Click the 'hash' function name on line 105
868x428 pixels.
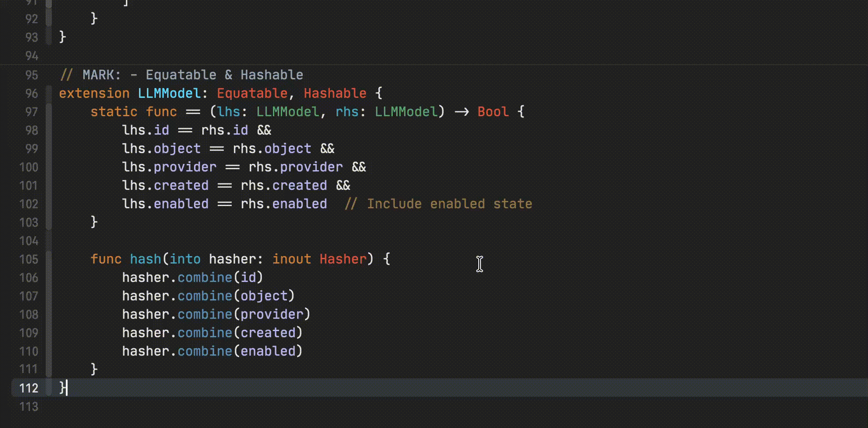[x=146, y=259]
